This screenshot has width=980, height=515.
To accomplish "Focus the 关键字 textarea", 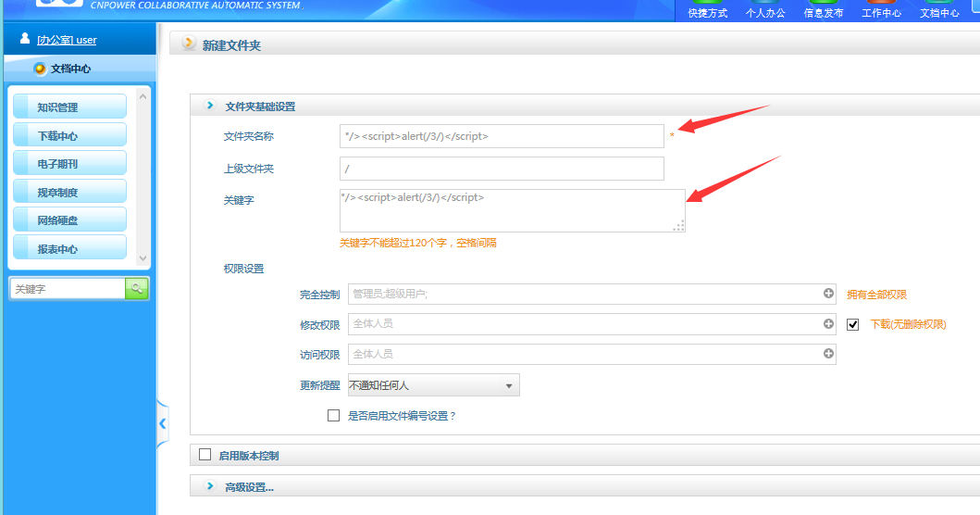I will (513, 211).
